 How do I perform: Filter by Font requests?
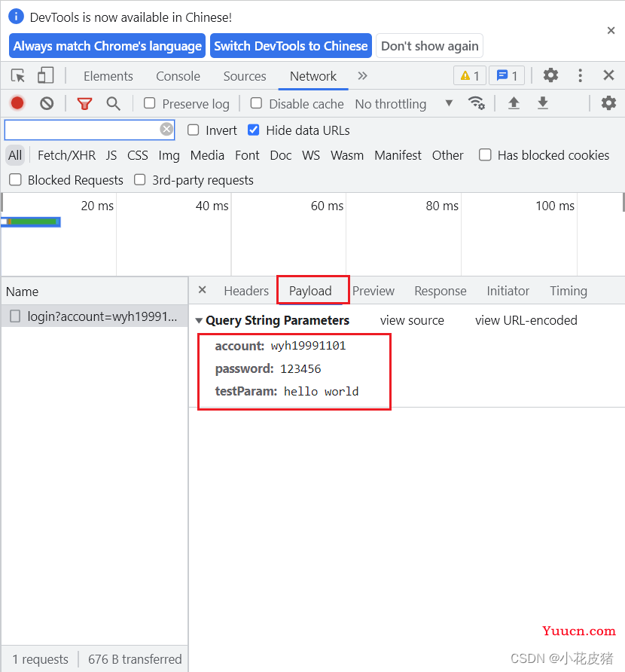[x=247, y=155]
